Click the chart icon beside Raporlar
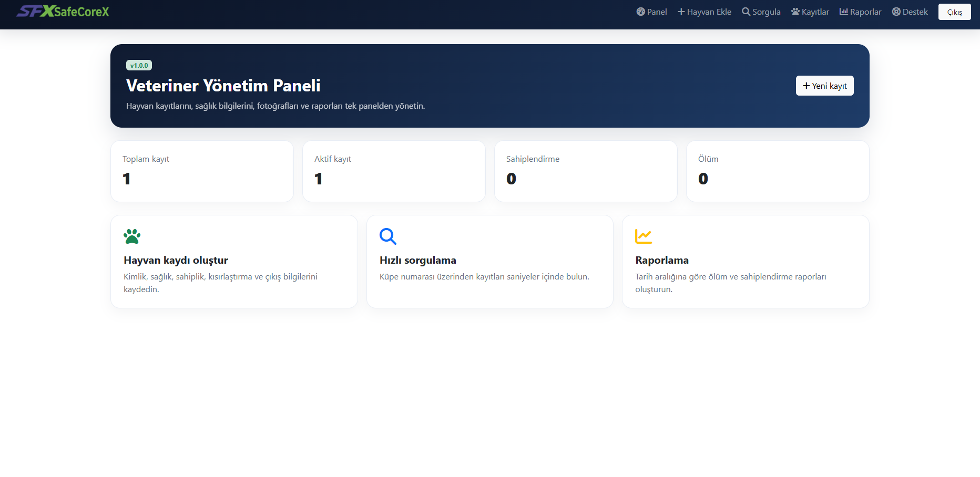This screenshot has height=477, width=980. 844,12
